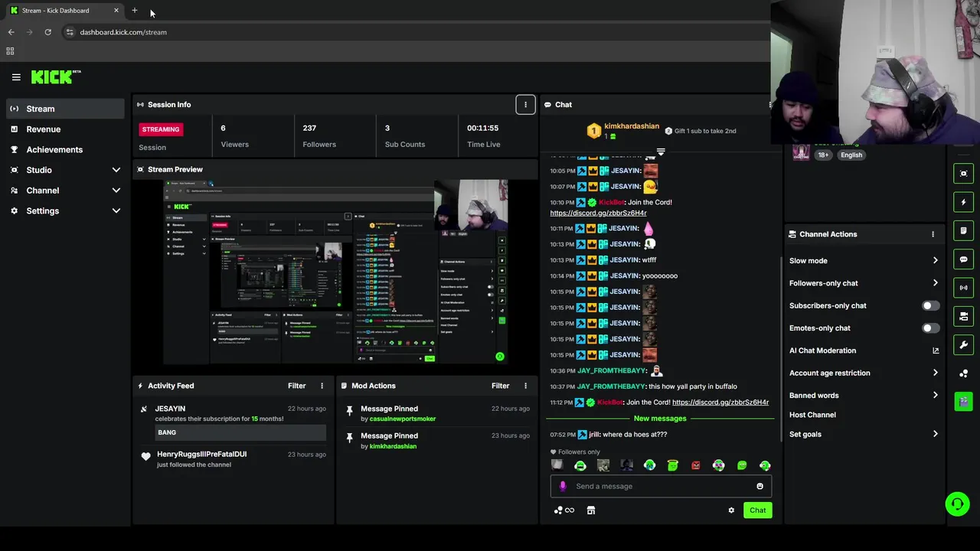This screenshot has height=551, width=980.
Task: Click the channel points infinity icon
Action: click(564, 510)
